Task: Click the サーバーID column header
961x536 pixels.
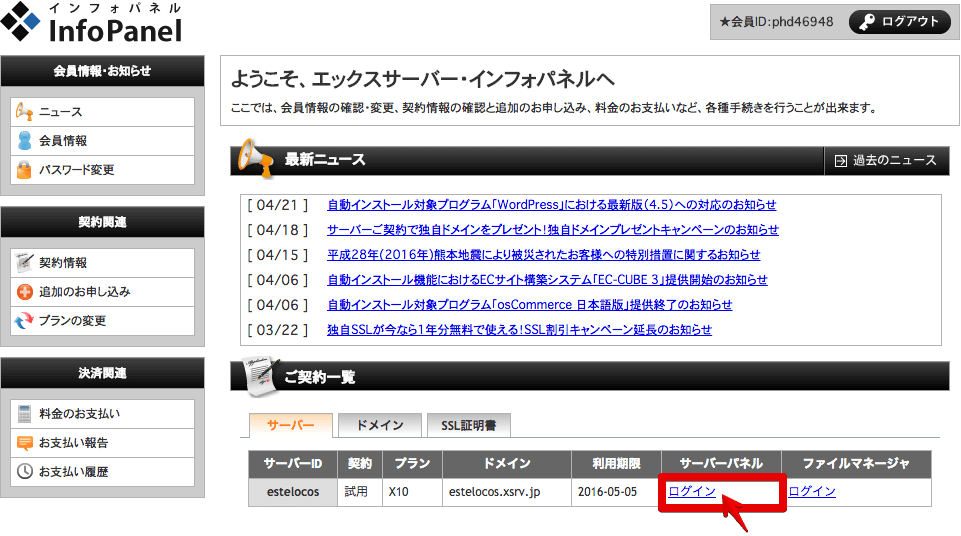Action: point(293,464)
